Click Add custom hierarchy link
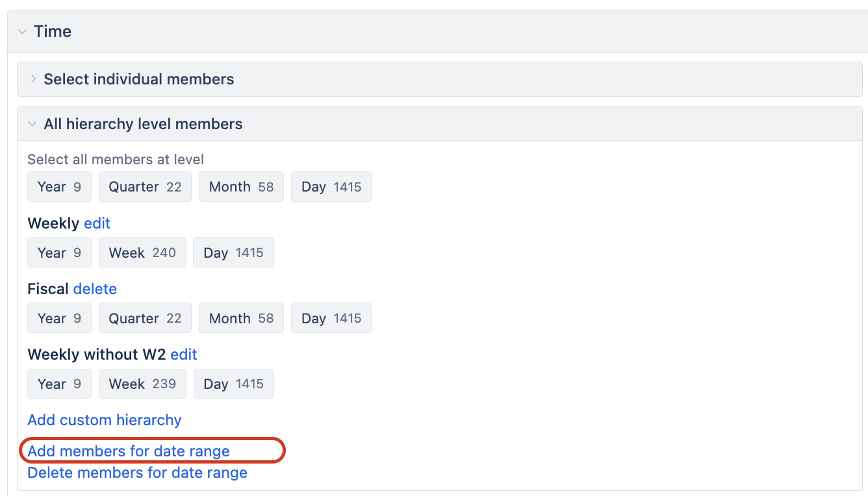The width and height of the screenshot is (868, 496). (x=105, y=420)
